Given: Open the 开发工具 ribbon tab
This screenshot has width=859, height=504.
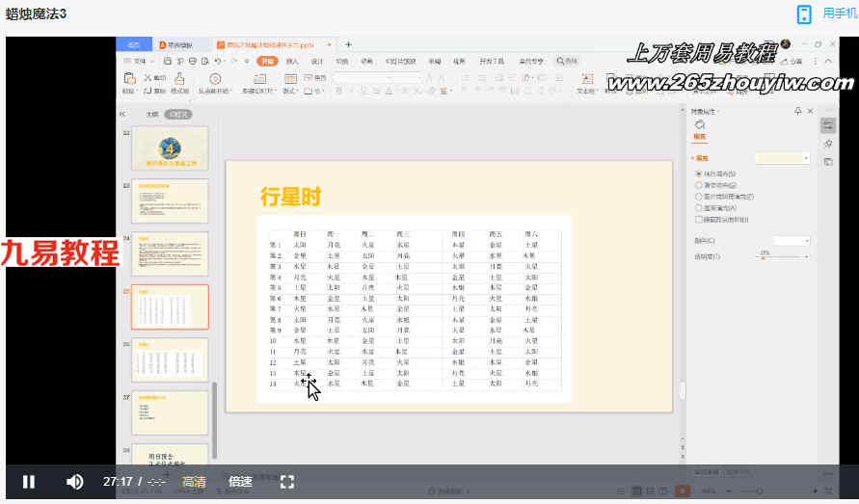Looking at the screenshot, I should tap(492, 62).
